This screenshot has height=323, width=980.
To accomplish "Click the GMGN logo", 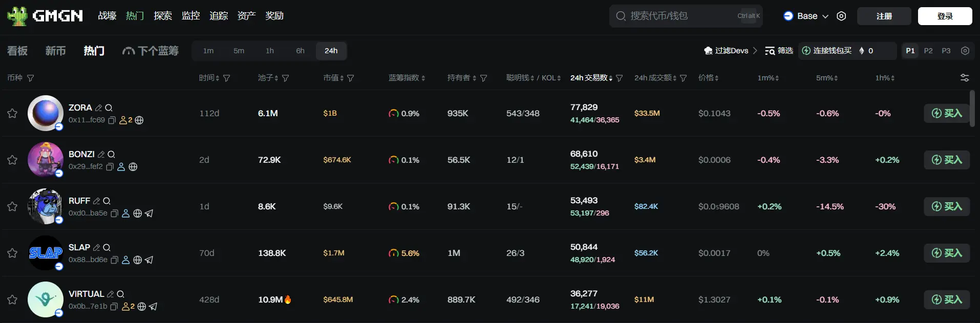I will [45, 16].
